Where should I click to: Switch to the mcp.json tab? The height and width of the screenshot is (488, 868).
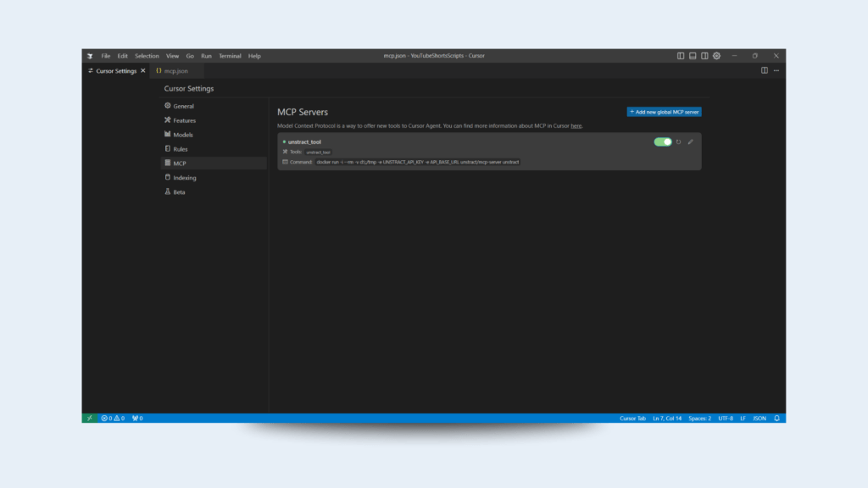175,71
